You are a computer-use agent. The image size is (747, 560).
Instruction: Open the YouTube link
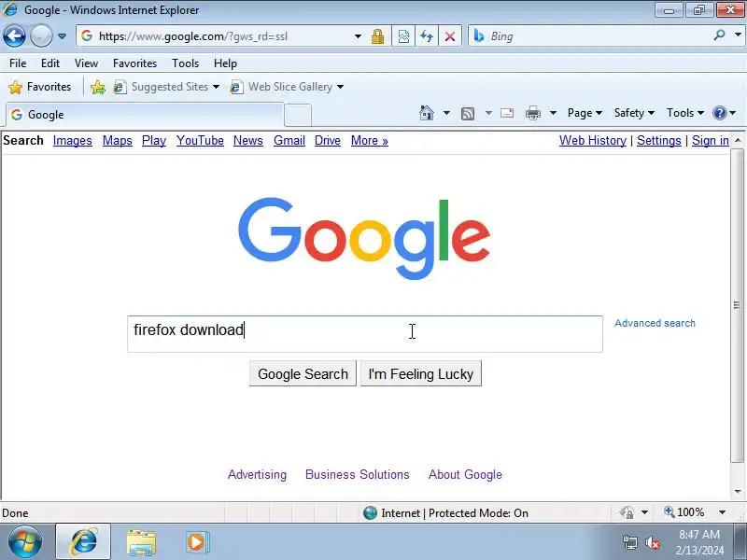tap(200, 141)
